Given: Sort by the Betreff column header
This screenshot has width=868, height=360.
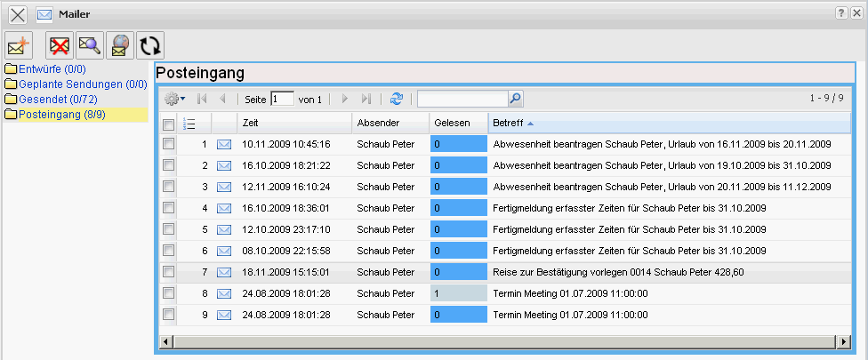Looking at the screenshot, I should [x=508, y=123].
